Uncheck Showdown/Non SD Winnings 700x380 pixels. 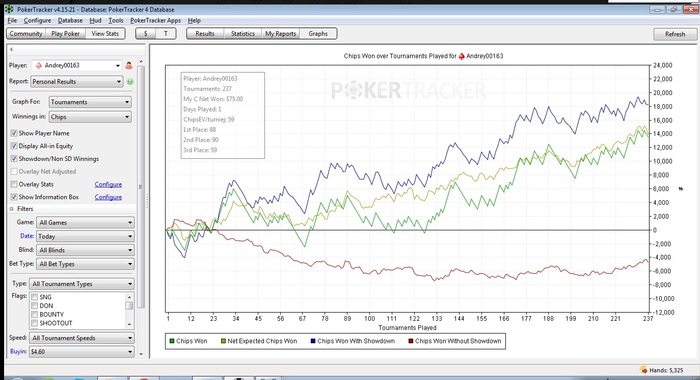pyautogui.click(x=14, y=159)
